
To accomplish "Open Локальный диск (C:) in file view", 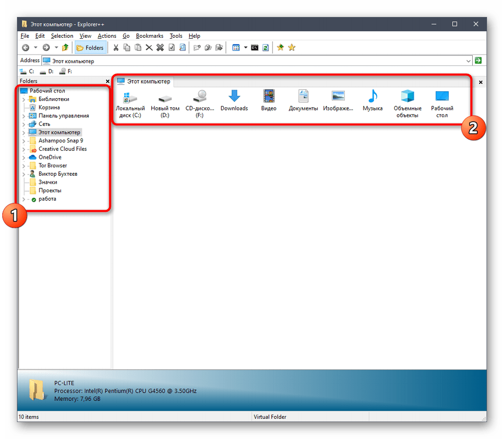I will click(x=130, y=104).
